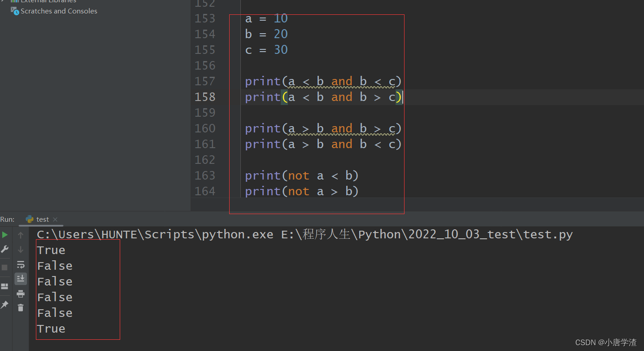Click the python.exe command path in console
The image size is (644, 351).
[x=155, y=235]
